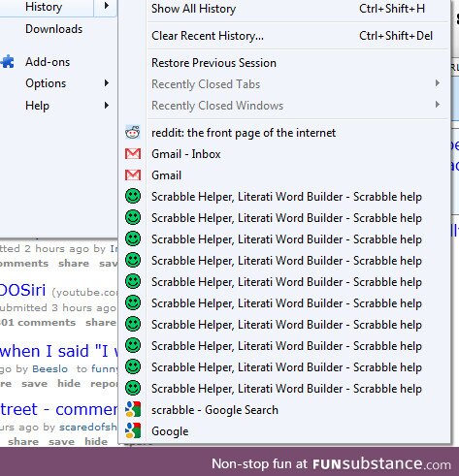Expand Recently Closed Tabs arrow
The height and width of the screenshot is (476, 459).
point(438,83)
